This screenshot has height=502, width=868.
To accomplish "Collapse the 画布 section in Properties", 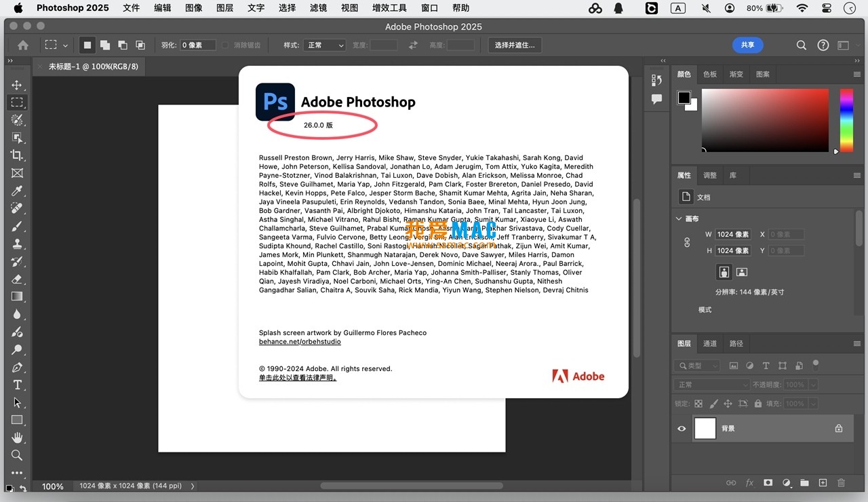I will tap(678, 218).
